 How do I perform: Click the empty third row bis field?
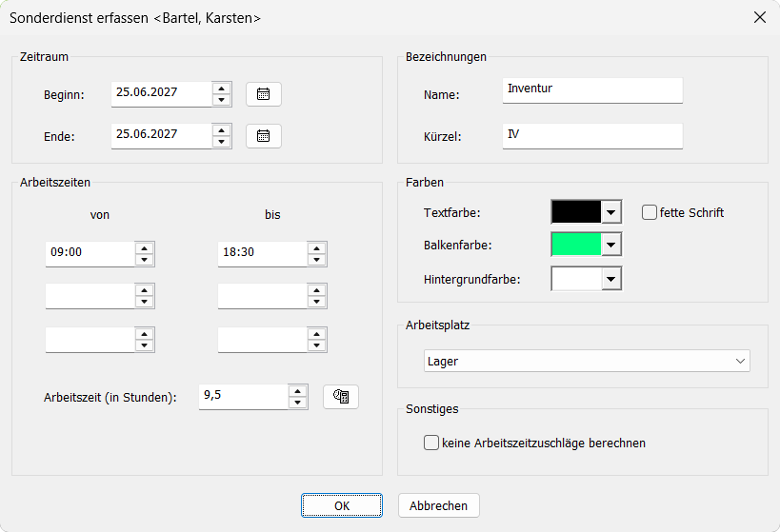262,339
